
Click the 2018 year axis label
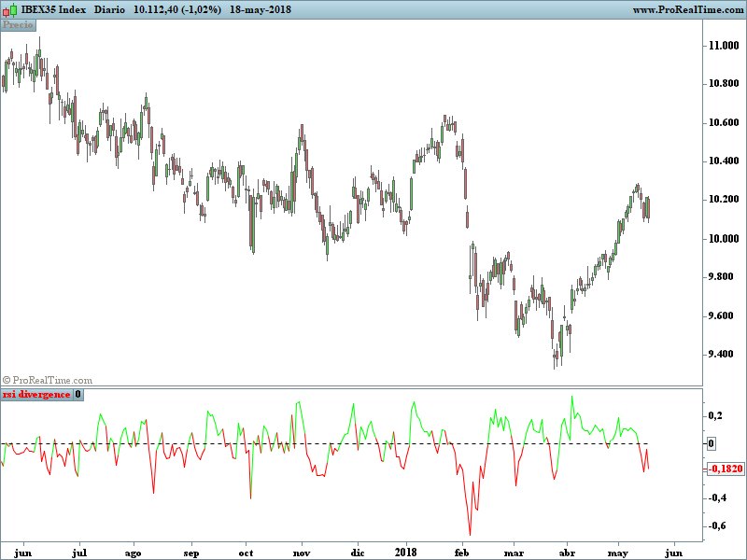[x=406, y=553]
